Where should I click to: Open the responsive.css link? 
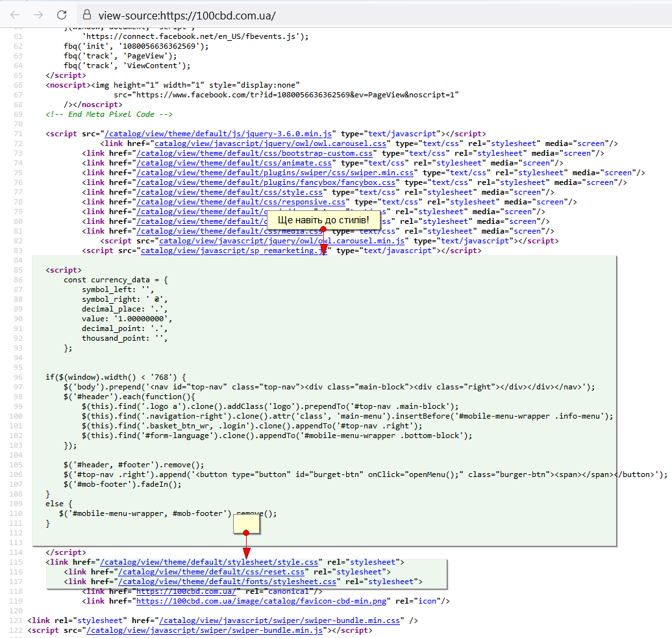pyautogui.click(x=241, y=202)
